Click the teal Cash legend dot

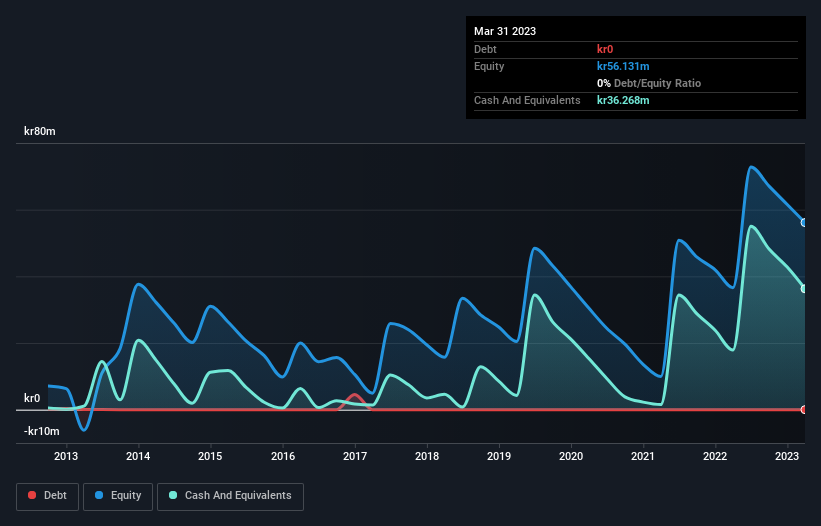pyautogui.click(x=173, y=495)
